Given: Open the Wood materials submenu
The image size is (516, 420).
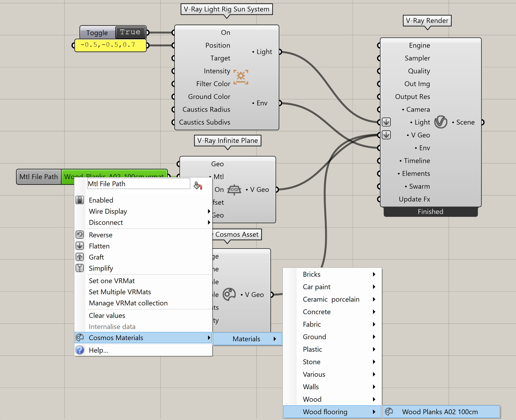Looking at the screenshot, I should [332, 399].
